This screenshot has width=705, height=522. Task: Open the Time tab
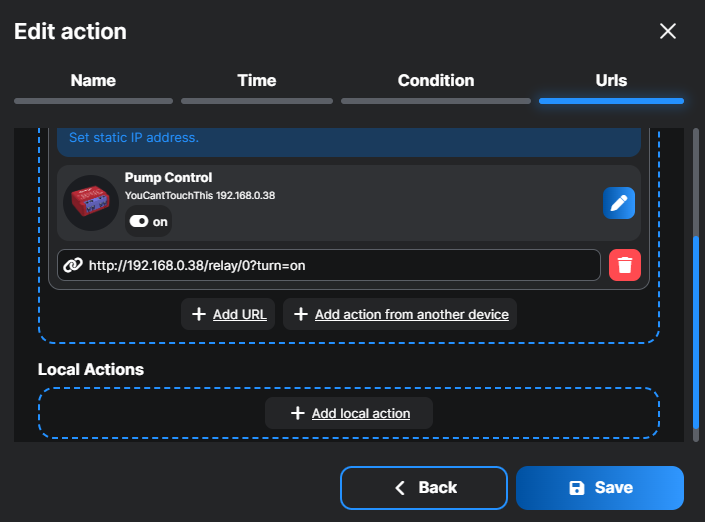pyautogui.click(x=256, y=80)
